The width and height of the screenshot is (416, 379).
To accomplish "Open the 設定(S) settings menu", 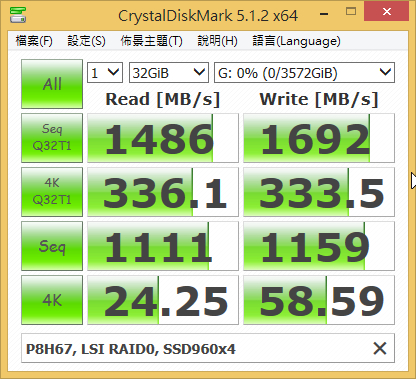I will pyautogui.click(x=86, y=41).
